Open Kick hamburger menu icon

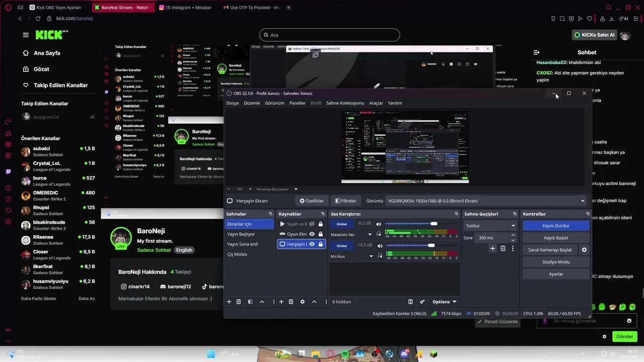click(x=26, y=35)
